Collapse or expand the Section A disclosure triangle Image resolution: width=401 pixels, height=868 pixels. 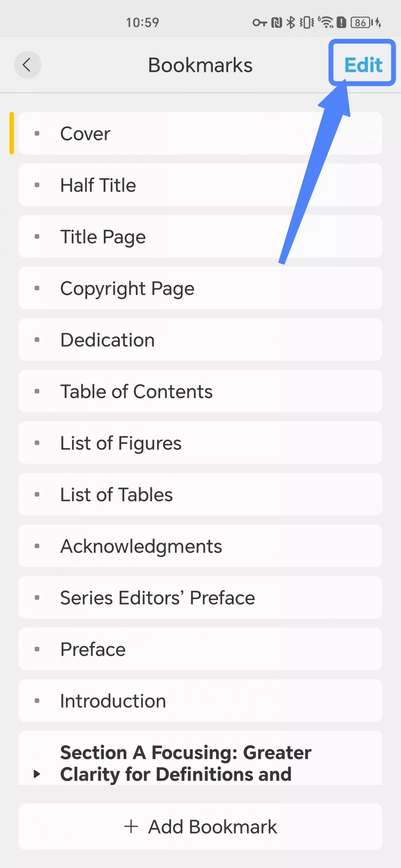37,774
